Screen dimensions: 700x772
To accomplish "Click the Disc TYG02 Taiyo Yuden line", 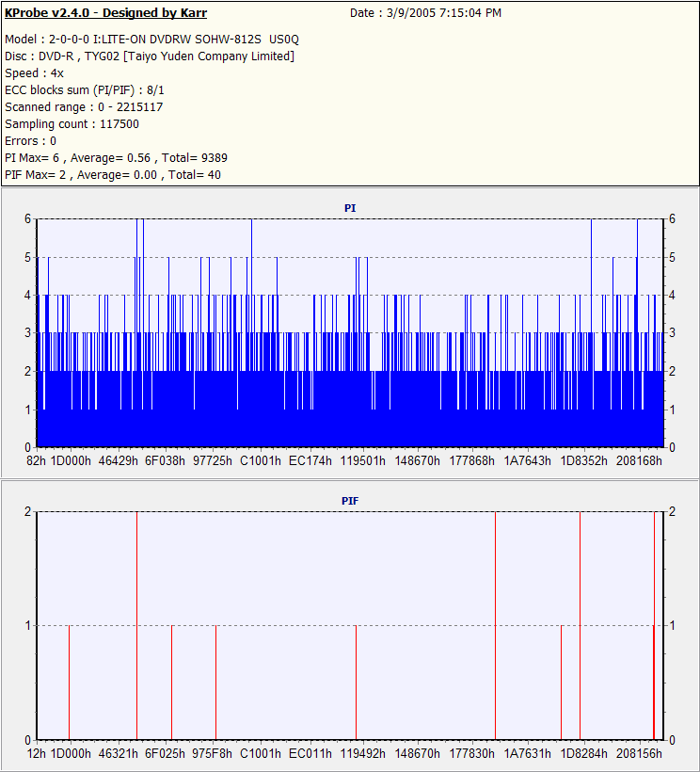I will [150, 56].
